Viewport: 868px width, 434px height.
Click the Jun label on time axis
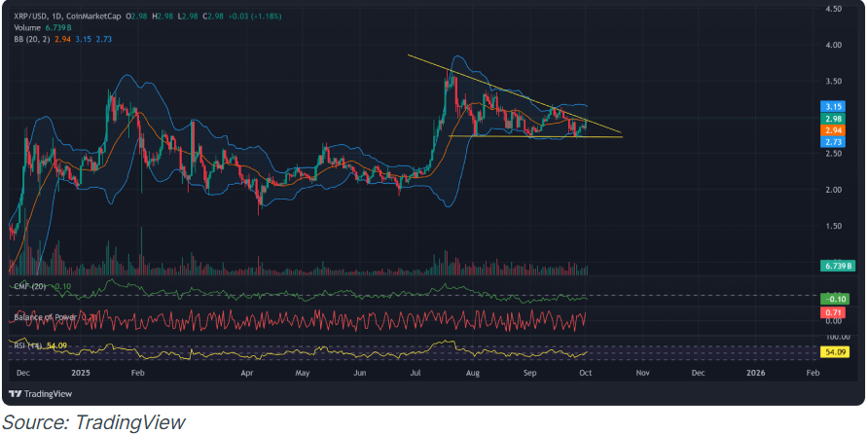(x=360, y=374)
